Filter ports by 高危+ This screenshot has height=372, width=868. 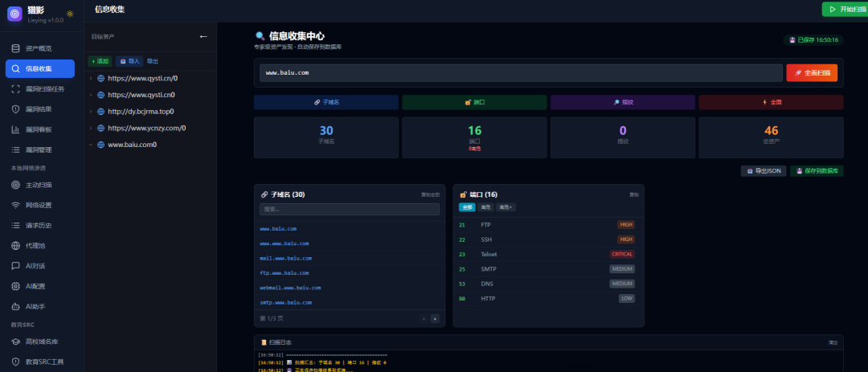pyautogui.click(x=506, y=207)
